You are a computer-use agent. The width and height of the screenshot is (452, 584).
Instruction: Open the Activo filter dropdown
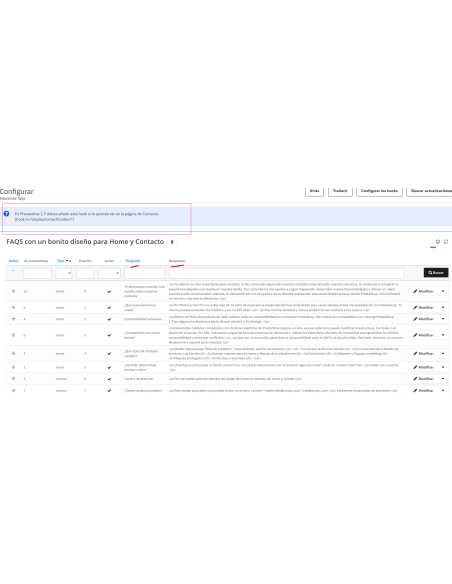109,273
